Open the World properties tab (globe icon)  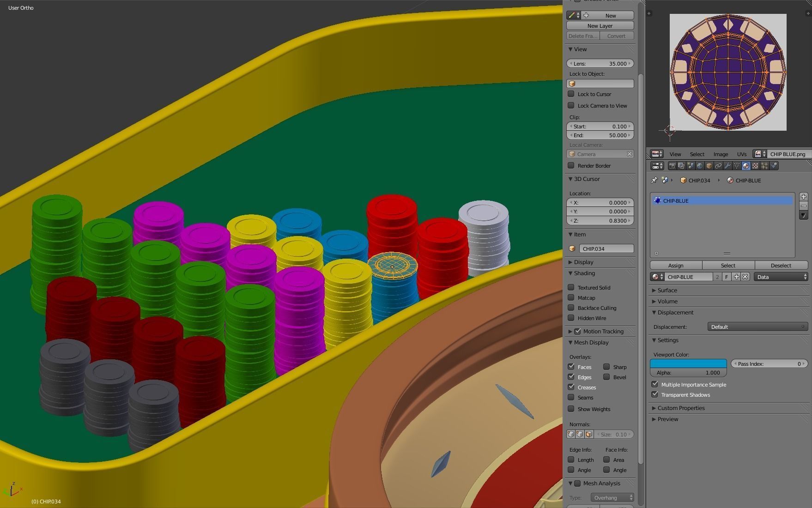700,166
